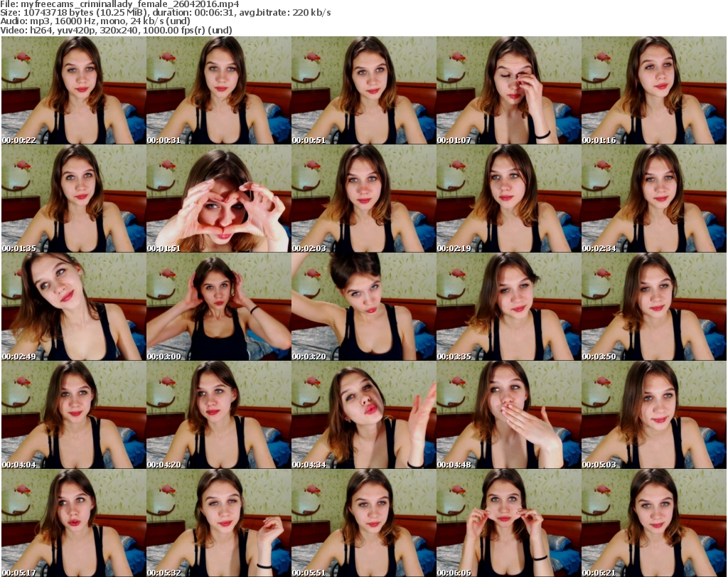The height and width of the screenshot is (577, 728).
Task: Open the frame timestamped 00:01:16
Action: [x=654, y=90]
